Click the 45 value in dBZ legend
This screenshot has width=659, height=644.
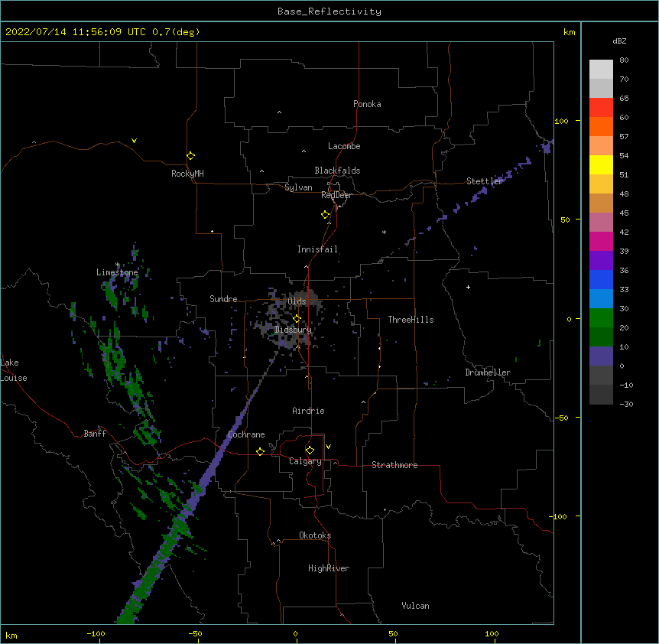pyautogui.click(x=624, y=213)
